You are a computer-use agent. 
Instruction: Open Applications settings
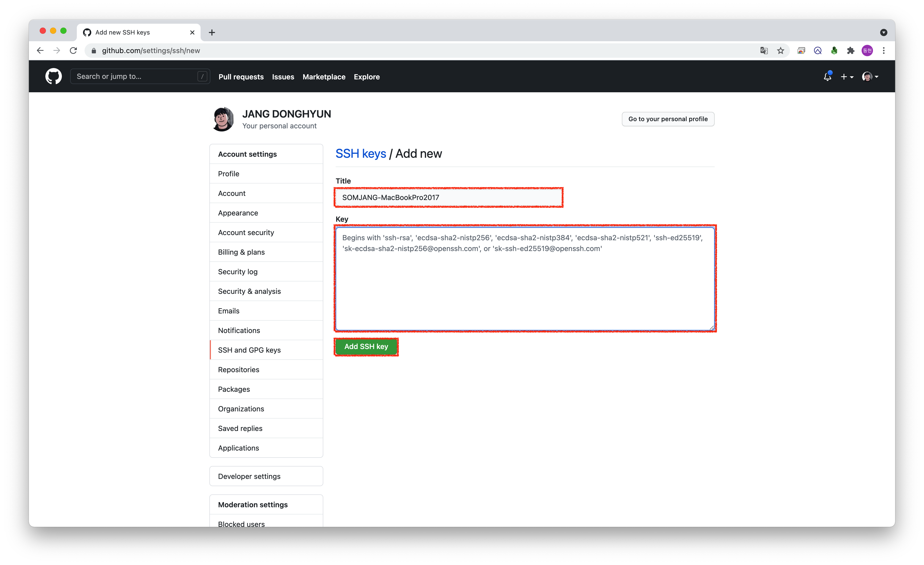(x=266, y=448)
